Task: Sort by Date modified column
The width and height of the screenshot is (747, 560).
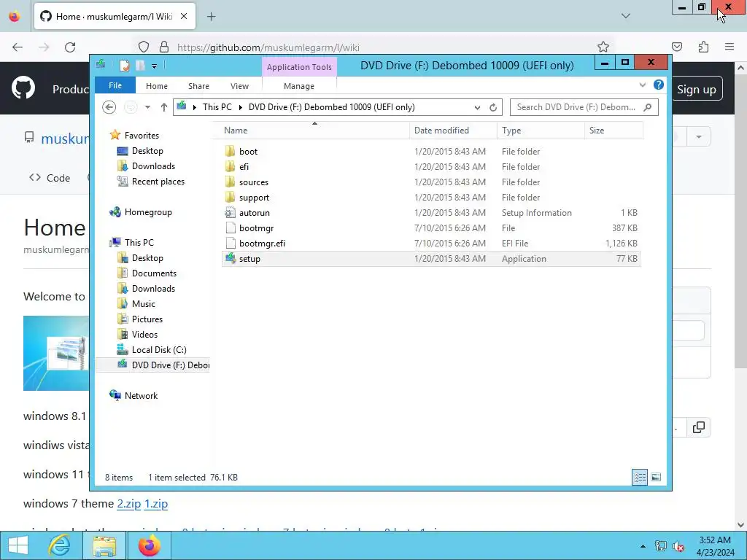Action: pos(453,131)
